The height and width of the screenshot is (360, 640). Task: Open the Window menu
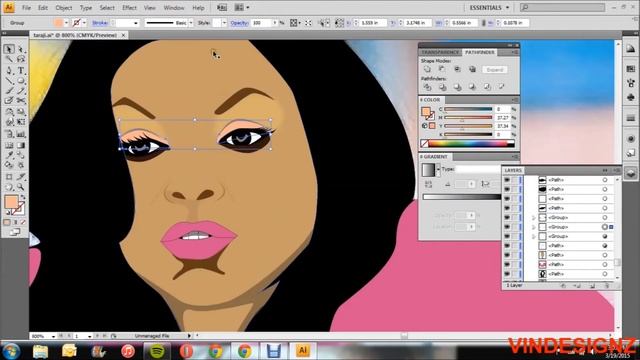click(174, 8)
